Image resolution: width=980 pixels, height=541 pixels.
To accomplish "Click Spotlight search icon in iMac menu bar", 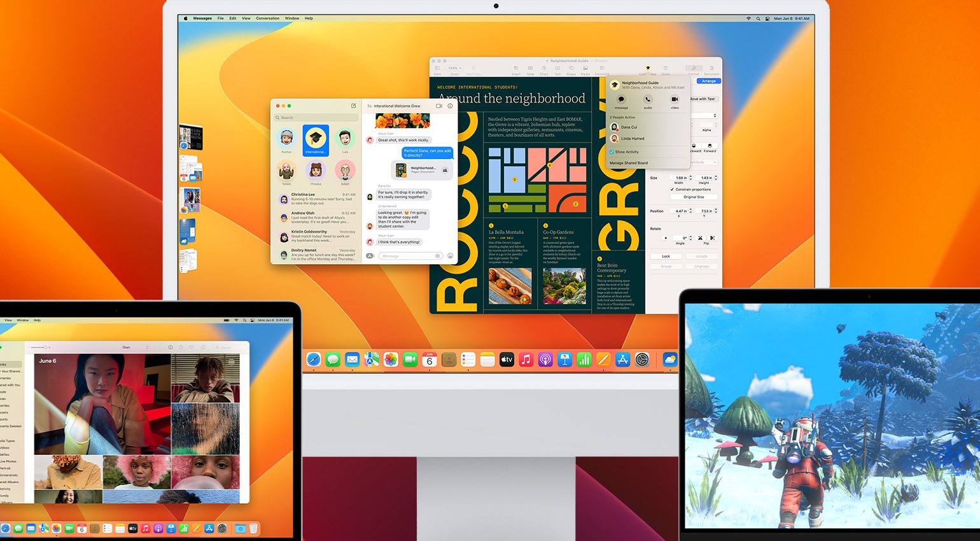I will point(758,18).
